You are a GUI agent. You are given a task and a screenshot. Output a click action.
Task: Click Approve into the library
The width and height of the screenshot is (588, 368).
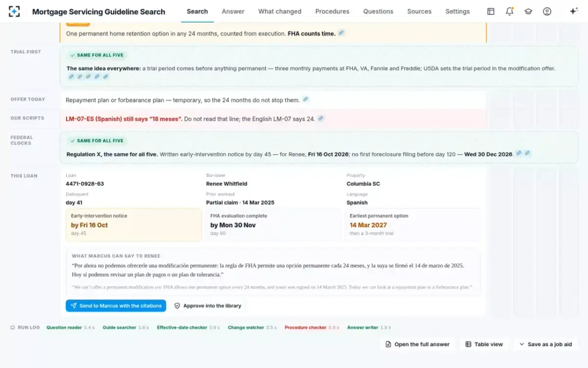pos(208,306)
